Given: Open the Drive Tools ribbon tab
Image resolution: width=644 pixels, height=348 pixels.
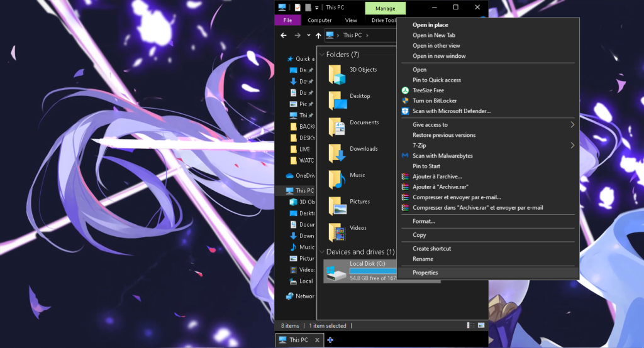Looking at the screenshot, I should [x=384, y=20].
